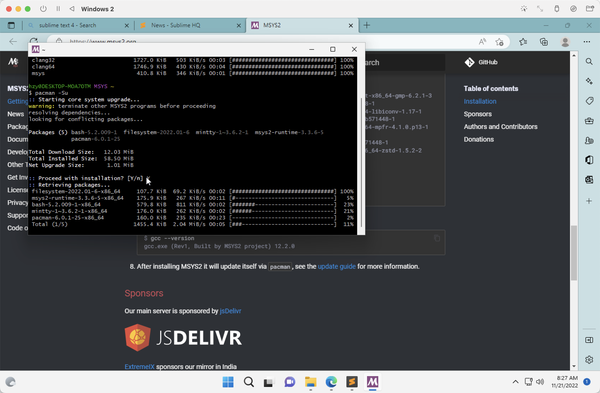Add a sidebar app with plus icon
The height and width of the screenshot is (393, 600).
tap(589, 201)
